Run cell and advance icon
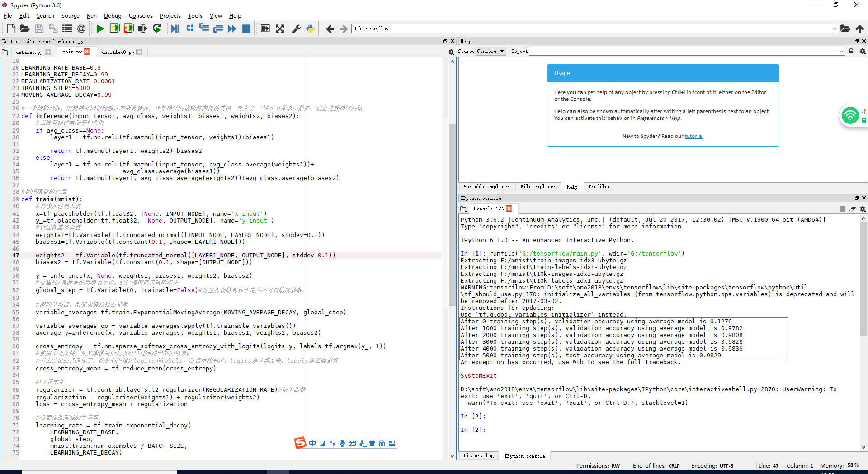Image resolution: width=868 pixels, height=474 pixels. coord(129,28)
